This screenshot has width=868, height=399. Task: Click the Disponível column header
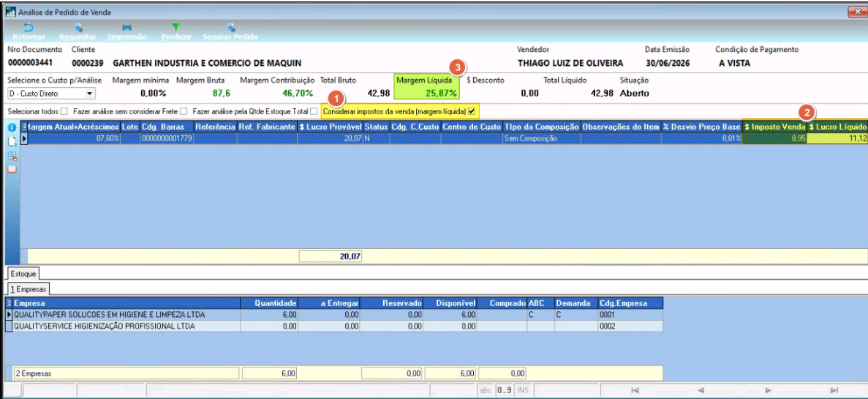pos(450,303)
